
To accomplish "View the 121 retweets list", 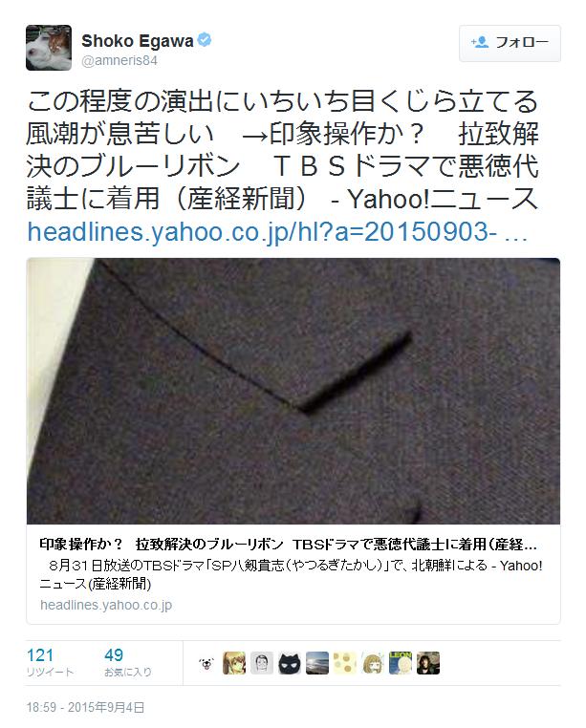I will pyautogui.click(x=50, y=662).
